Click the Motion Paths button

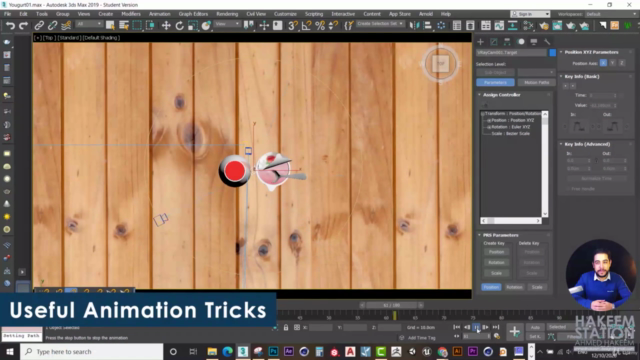coord(537,82)
